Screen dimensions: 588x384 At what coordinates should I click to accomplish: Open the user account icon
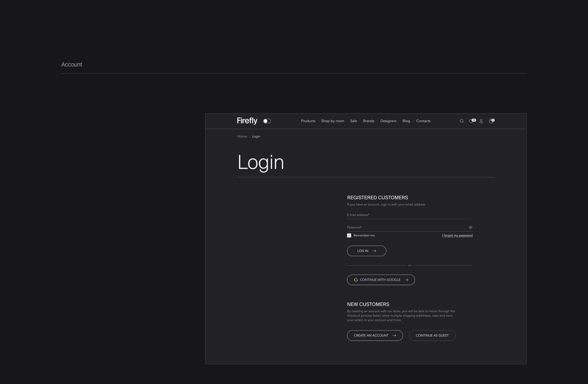(481, 121)
